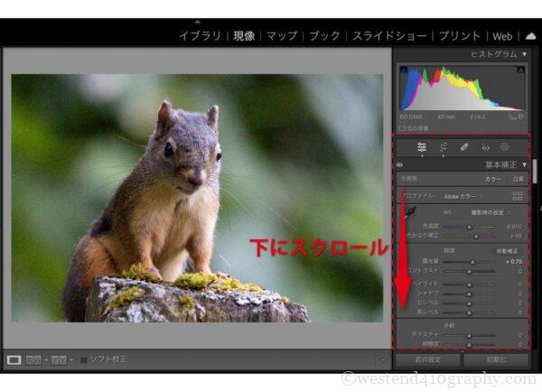This screenshot has height=392, width=542.
Task: Open the プリント module
Action: 459,36
